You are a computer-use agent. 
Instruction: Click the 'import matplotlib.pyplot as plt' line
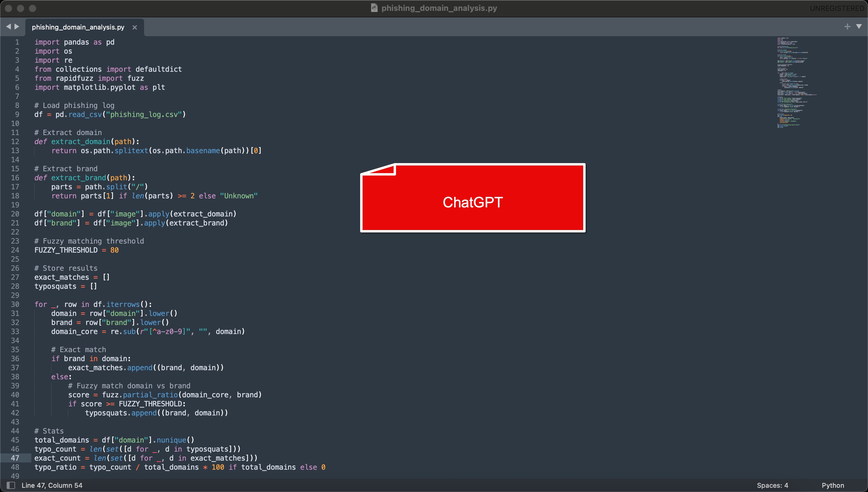(100, 87)
